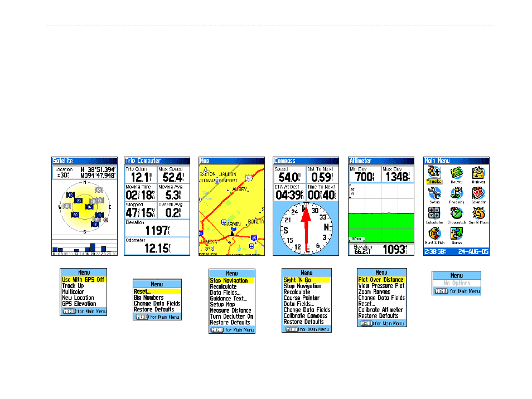Click the Dist To Next 0.59 field
The height and width of the screenshot is (399, 532).
(x=322, y=174)
